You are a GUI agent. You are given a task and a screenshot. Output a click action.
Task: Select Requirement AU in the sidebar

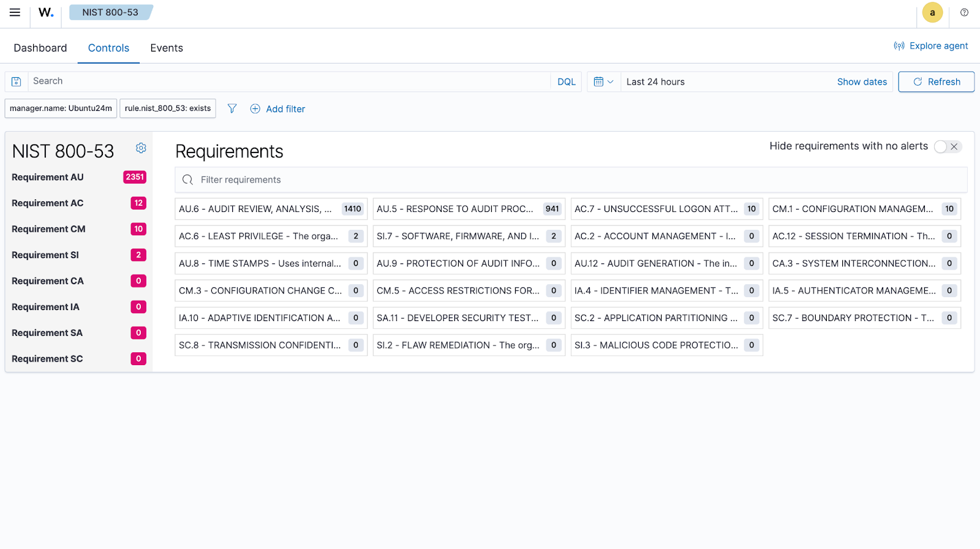pyautogui.click(x=48, y=177)
